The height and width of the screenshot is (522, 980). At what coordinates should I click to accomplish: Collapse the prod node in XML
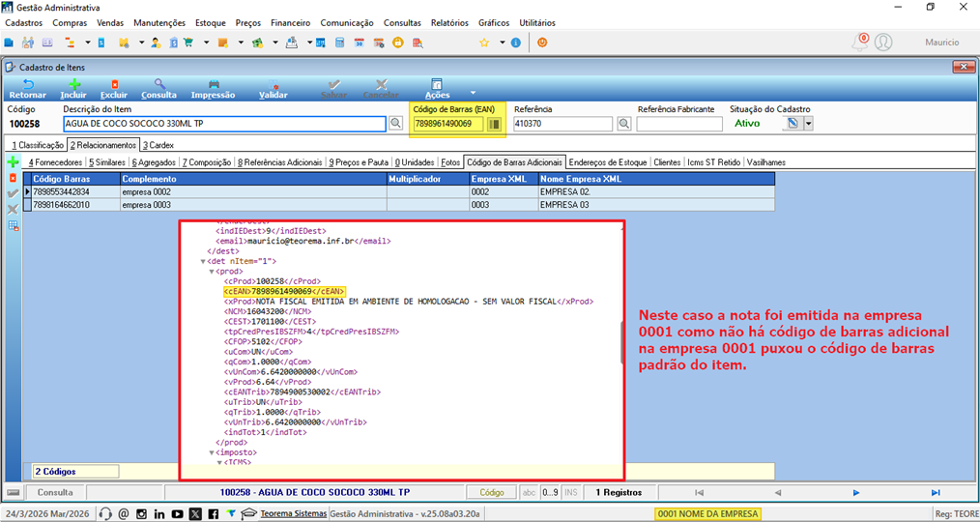(212, 272)
